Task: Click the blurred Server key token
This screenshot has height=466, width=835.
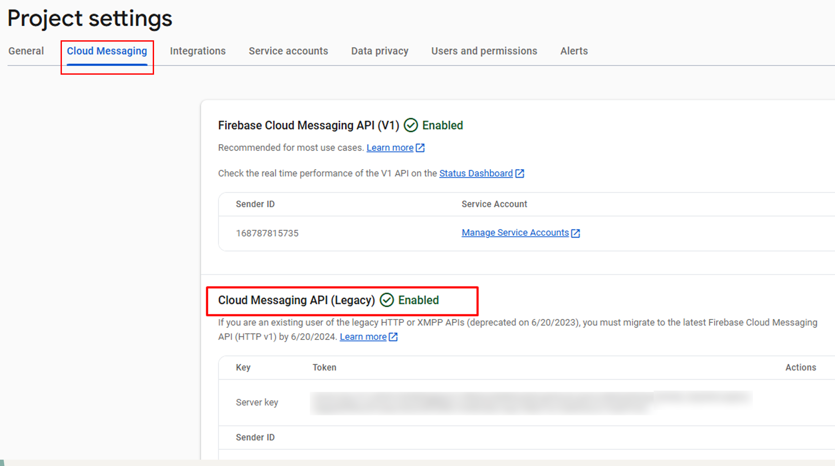Action: [x=531, y=403]
